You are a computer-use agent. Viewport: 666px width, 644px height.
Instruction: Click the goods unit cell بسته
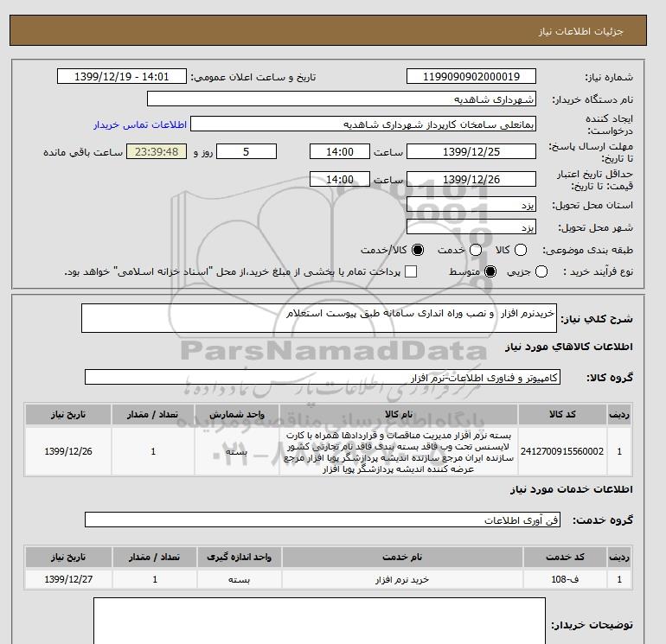(x=237, y=451)
